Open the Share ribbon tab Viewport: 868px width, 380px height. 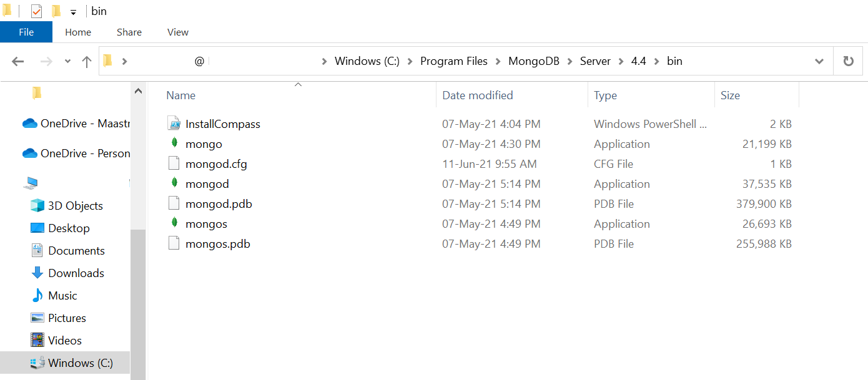129,32
